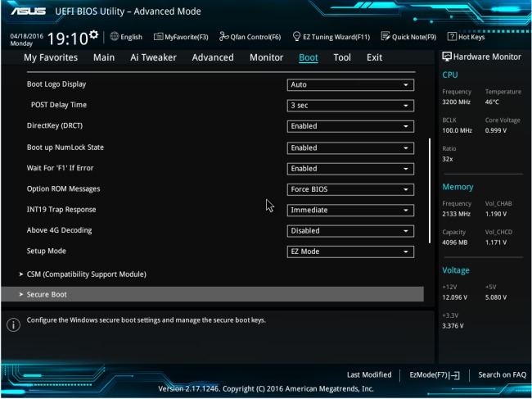This screenshot has width=532, height=399.
Task: Click BIOS version copyright text
Action: coord(266,389)
